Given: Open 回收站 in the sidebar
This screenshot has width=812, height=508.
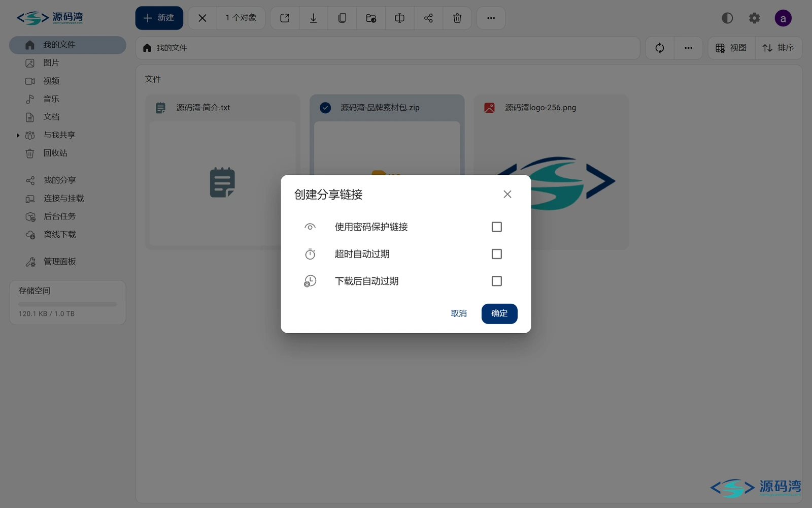Looking at the screenshot, I should (x=67, y=153).
